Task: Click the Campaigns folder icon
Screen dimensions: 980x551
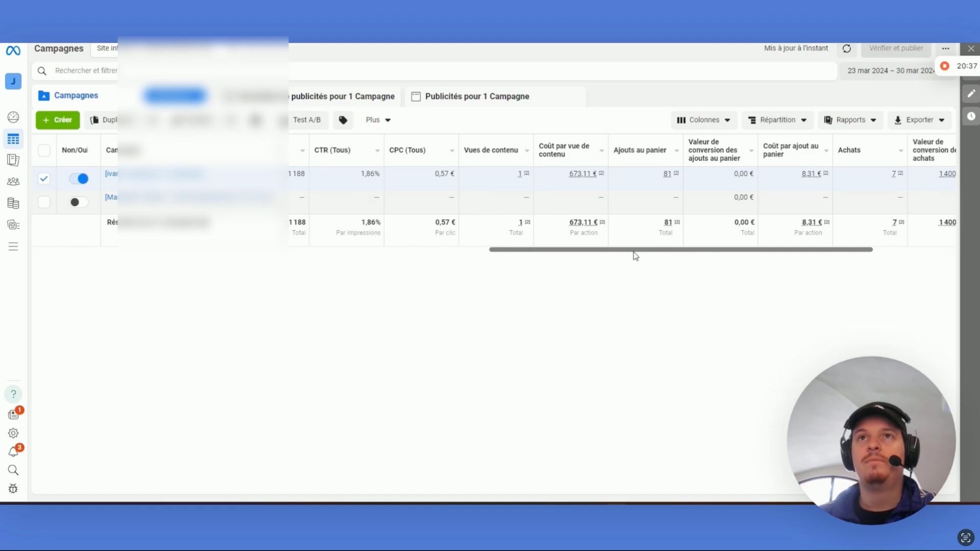Action: click(x=44, y=96)
